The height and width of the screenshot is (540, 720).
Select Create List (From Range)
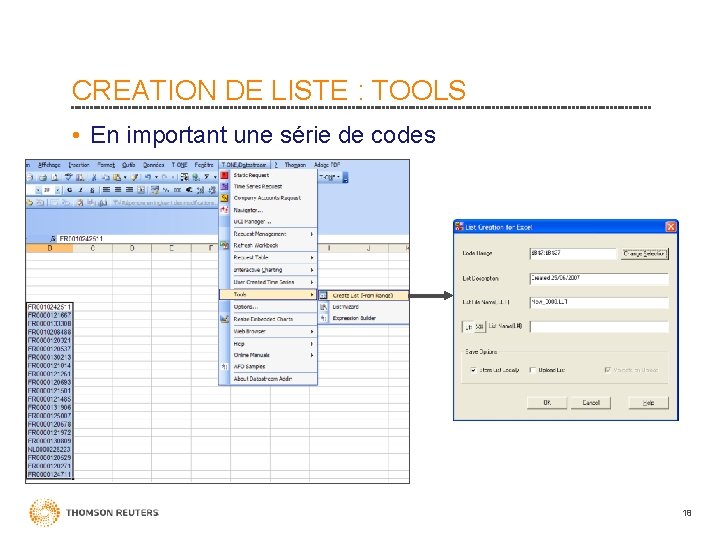coord(363,295)
